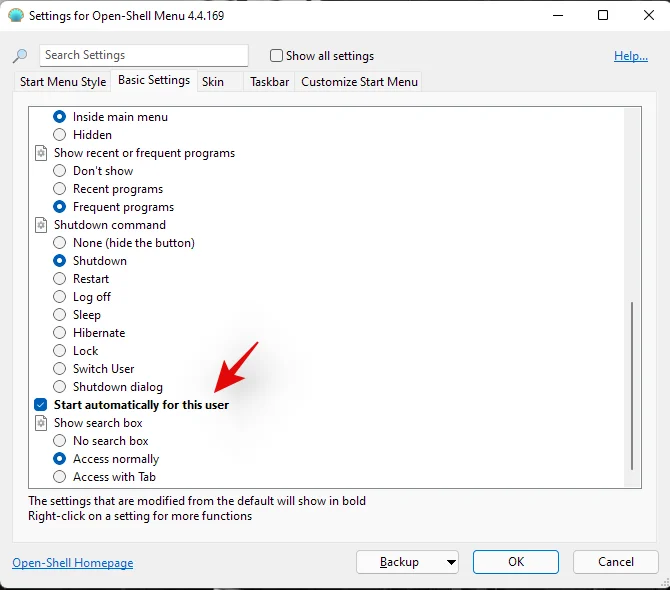This screenshot has width=670, height=590.
Task: Uncheck Start automatically for this user
Action: pos(41,405)
